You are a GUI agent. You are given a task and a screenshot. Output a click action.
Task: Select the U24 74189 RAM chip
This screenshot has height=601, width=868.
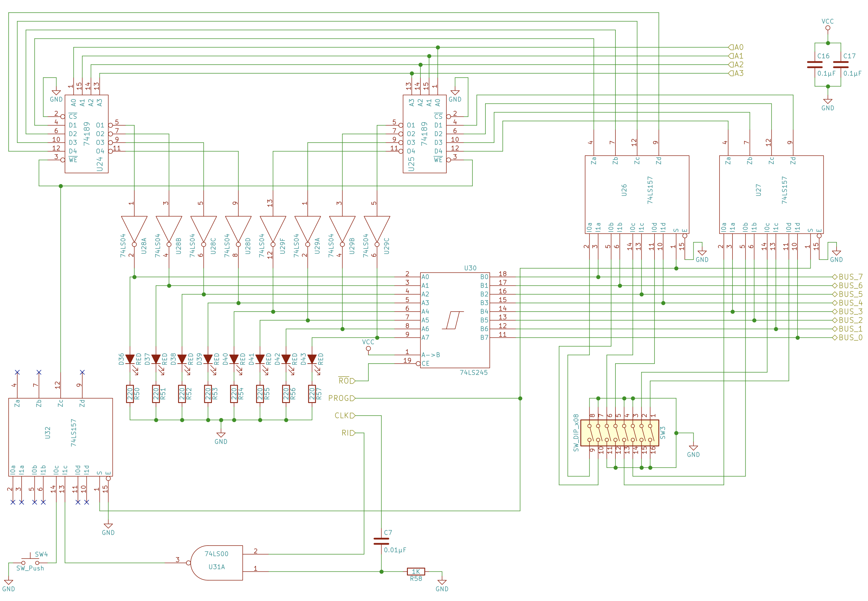(x=86, y=134)
